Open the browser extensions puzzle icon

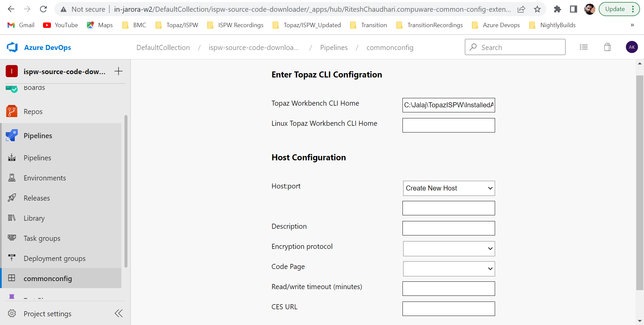[x=557, y=9]
